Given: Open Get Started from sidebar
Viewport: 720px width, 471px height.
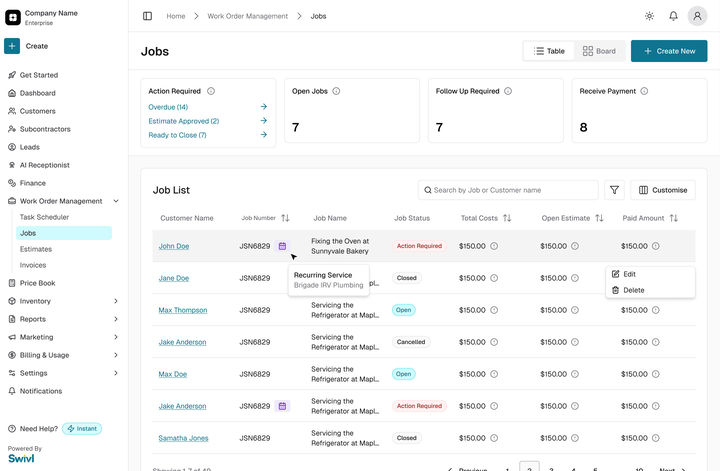Looking at the screenshot, I should click(x=39, y=75).
